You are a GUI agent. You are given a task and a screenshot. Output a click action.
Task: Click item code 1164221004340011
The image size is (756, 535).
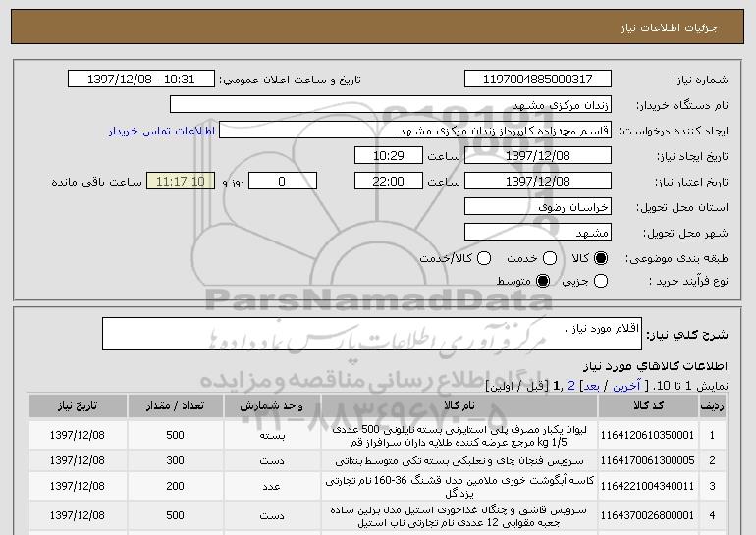pos(647,486)
